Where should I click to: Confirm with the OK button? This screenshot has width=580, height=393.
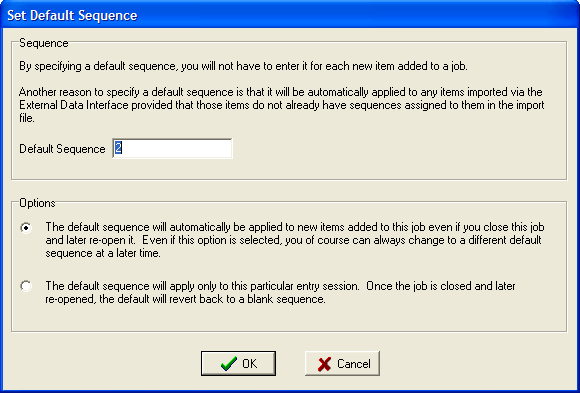[x=238, y=363]
